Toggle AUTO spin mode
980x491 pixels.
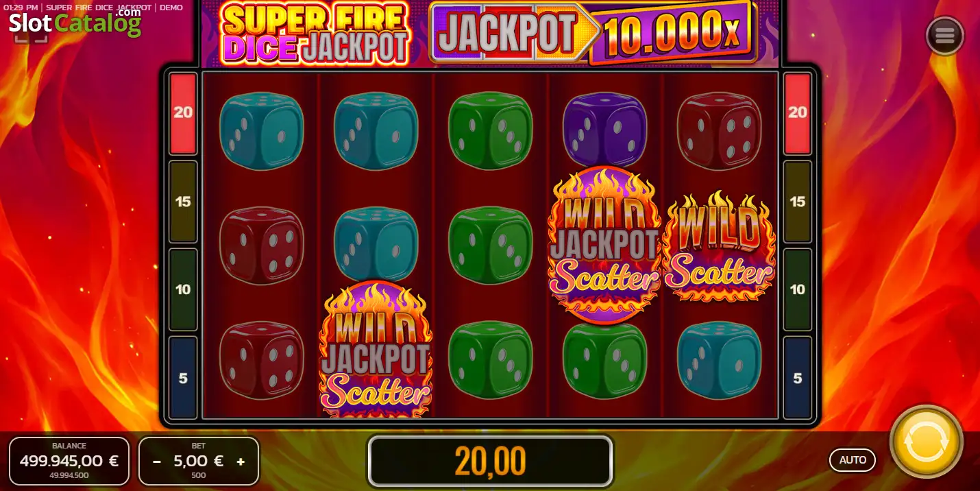coord(853,460)
